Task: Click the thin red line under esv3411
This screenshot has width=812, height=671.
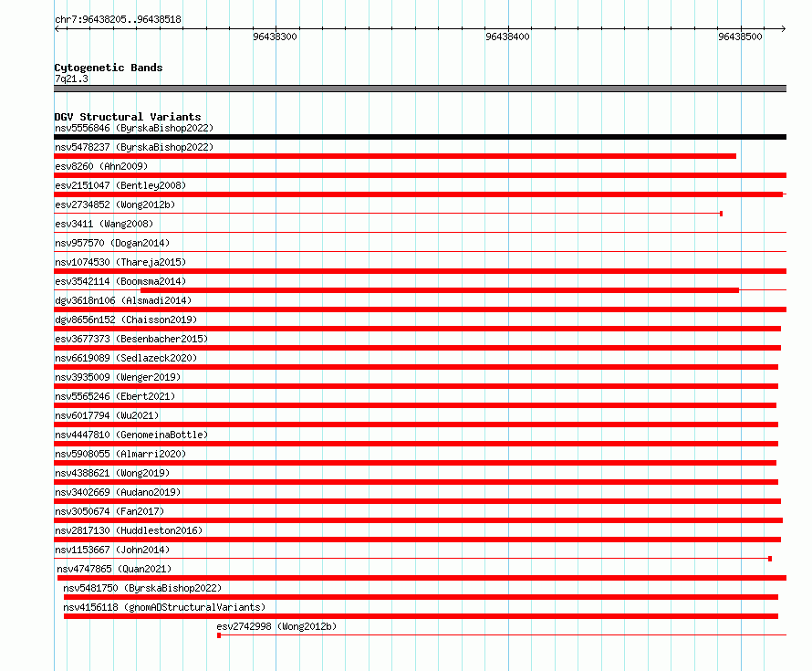Action: point(420,233)
